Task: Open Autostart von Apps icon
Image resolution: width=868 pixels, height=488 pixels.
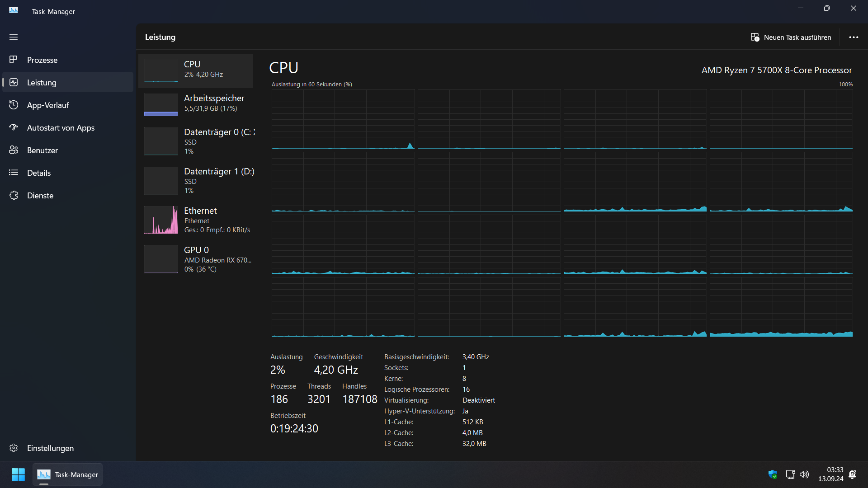Action: [14, 127]
